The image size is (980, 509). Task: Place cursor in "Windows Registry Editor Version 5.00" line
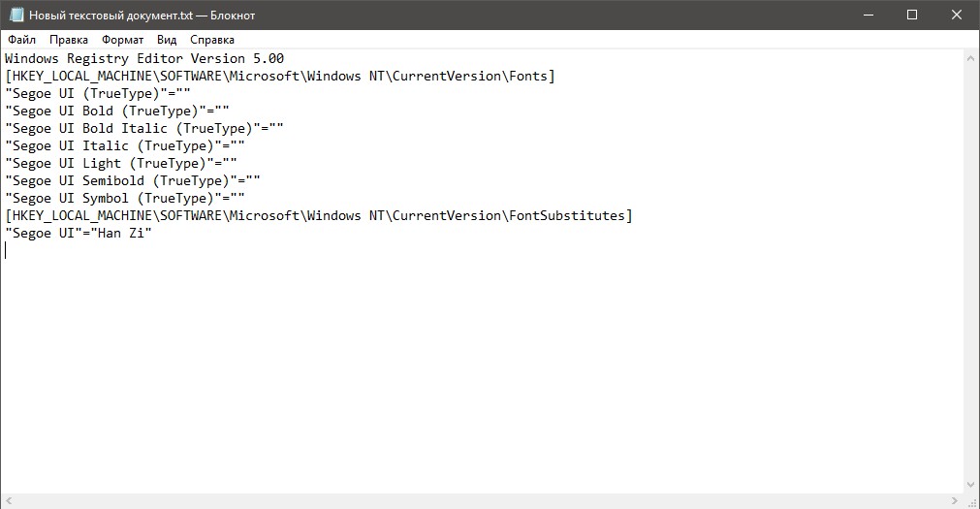[143, 58]
